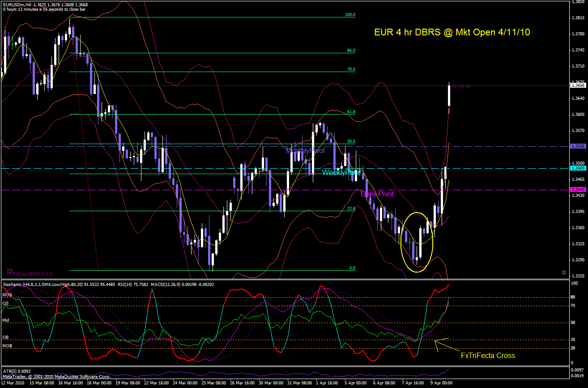Click the EURUSDm,H4 symbol header text
Image resolution: width=588 pixels, height=388 pixels.
click(20, 4)
